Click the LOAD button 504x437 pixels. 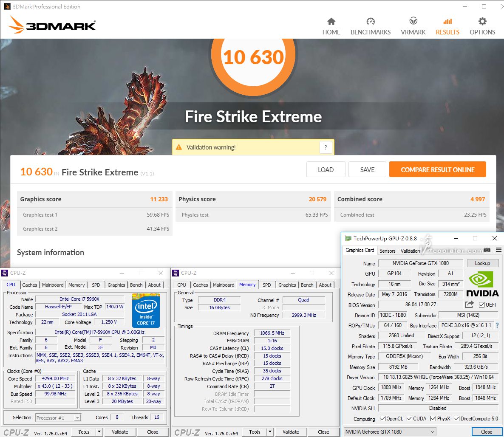click(326, 169)
